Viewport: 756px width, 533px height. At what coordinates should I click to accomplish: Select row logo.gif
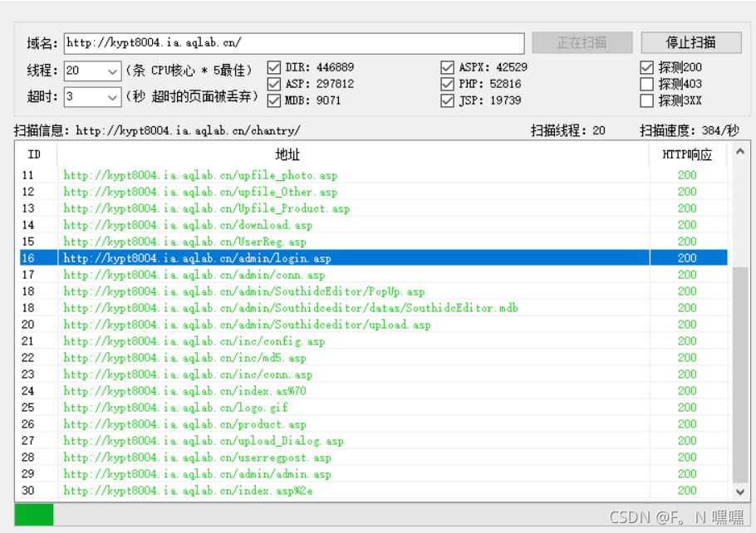point(373,407)
